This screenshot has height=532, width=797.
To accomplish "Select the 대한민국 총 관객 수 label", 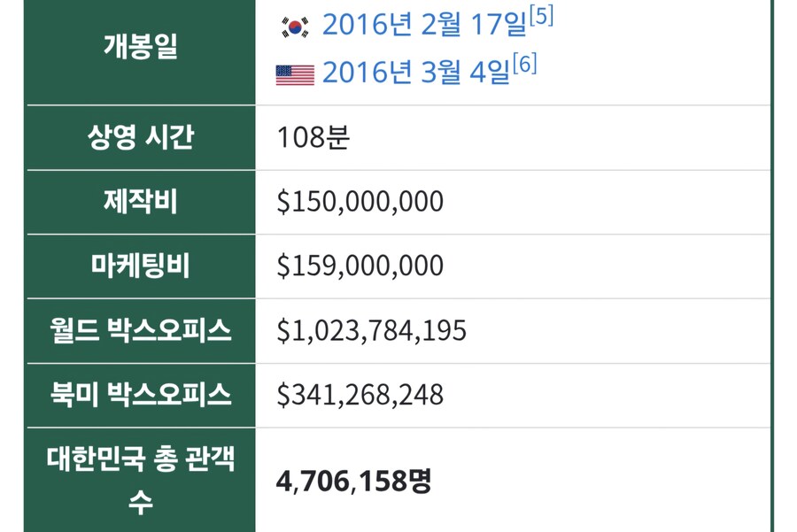I will 141,481.
